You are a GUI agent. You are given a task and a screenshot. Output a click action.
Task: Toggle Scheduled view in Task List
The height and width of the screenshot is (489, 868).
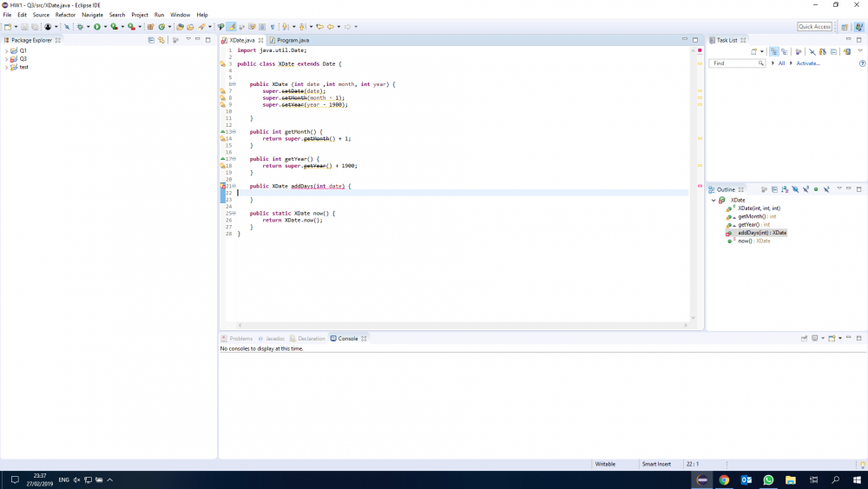point(785,51)
